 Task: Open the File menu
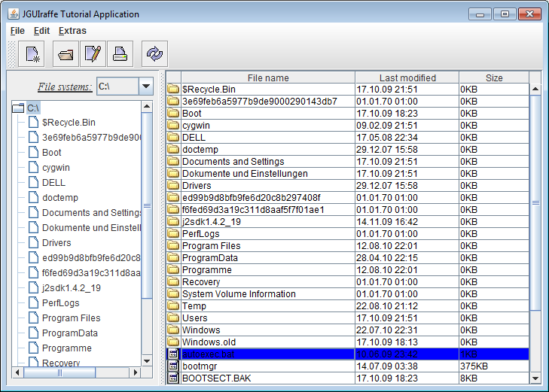tap(17, 31)
